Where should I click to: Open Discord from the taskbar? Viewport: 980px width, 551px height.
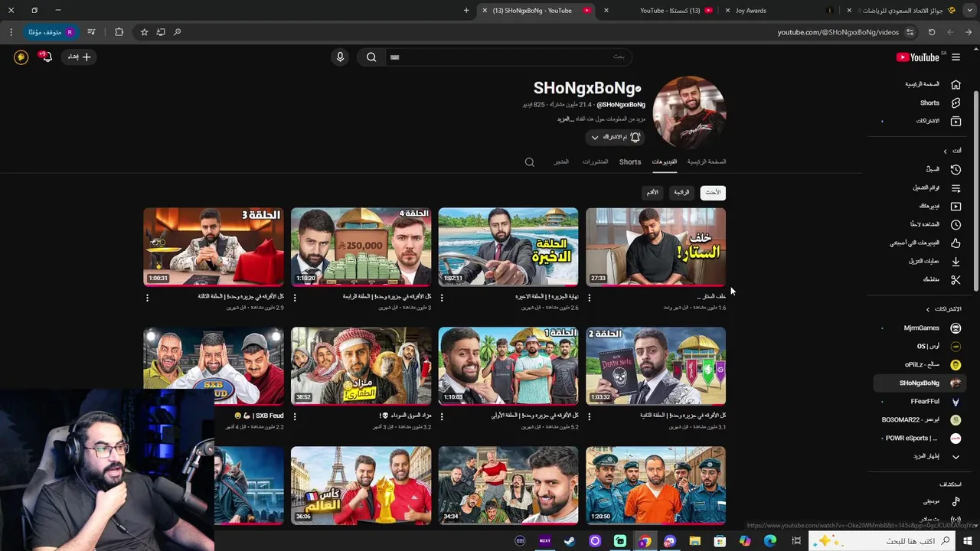(670, 541)
